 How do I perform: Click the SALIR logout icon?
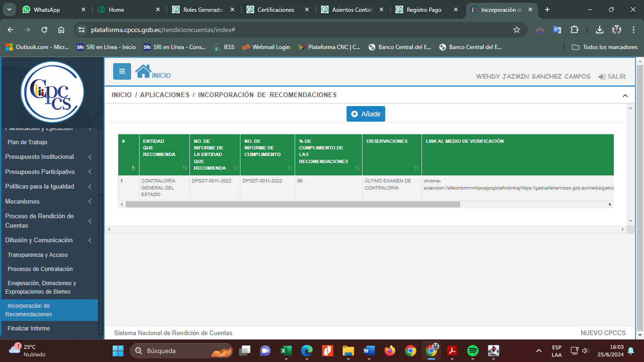point(602,76)
